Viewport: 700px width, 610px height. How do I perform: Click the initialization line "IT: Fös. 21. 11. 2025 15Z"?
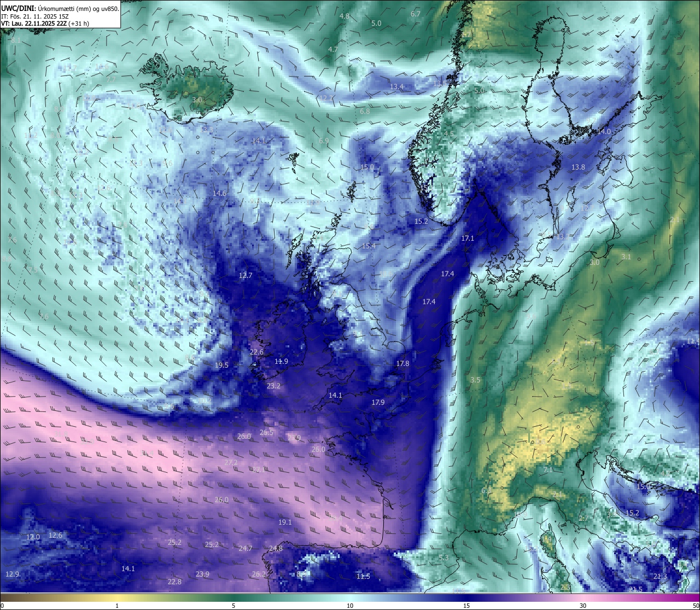[35, 16]
